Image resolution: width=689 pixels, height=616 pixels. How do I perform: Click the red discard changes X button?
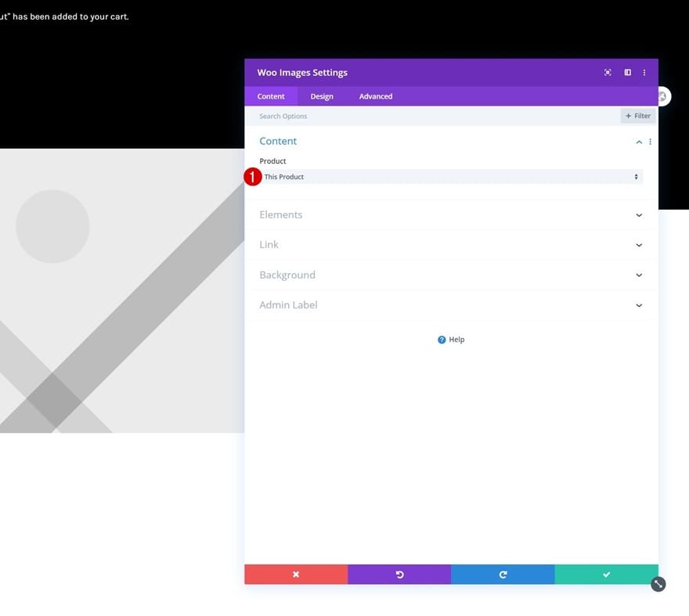296,575
